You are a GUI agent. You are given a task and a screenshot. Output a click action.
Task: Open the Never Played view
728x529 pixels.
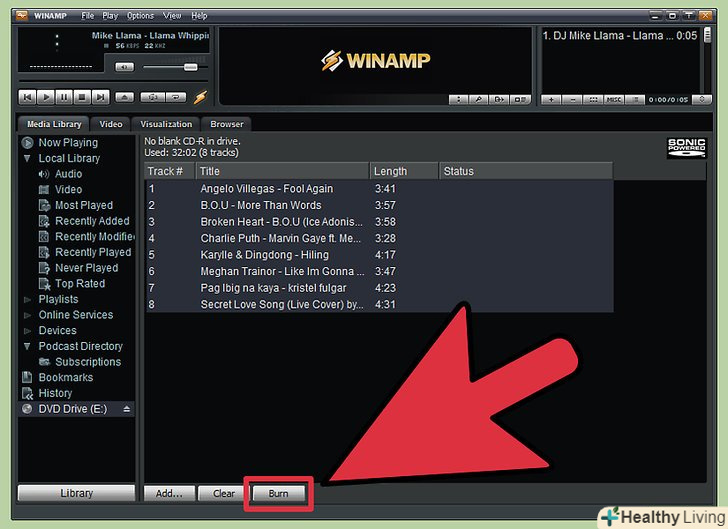(86, 268)
